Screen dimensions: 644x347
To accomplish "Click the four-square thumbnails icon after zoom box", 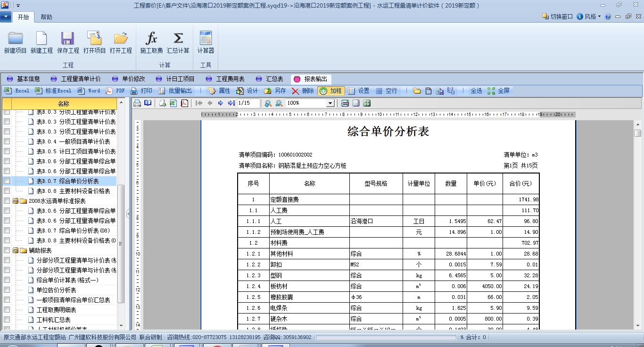I will coord(367,103).
